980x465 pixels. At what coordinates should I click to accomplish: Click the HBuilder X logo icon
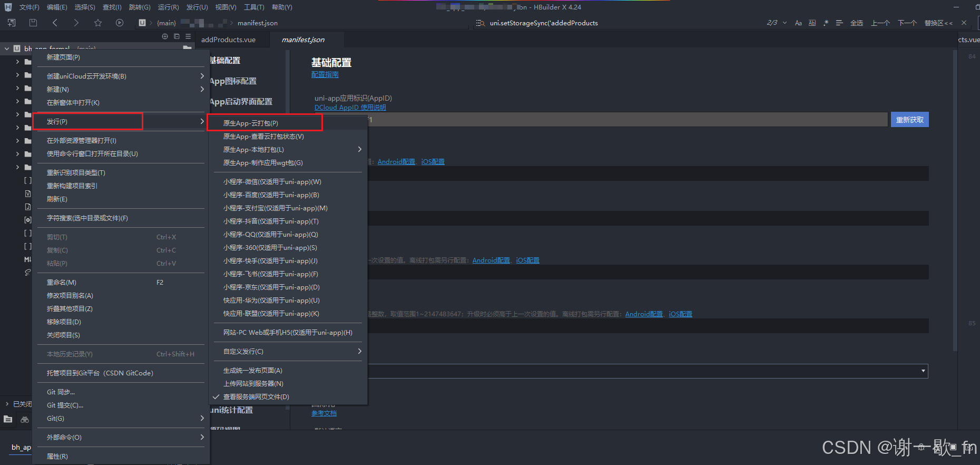pyautogui.click(x=8, y=7)
